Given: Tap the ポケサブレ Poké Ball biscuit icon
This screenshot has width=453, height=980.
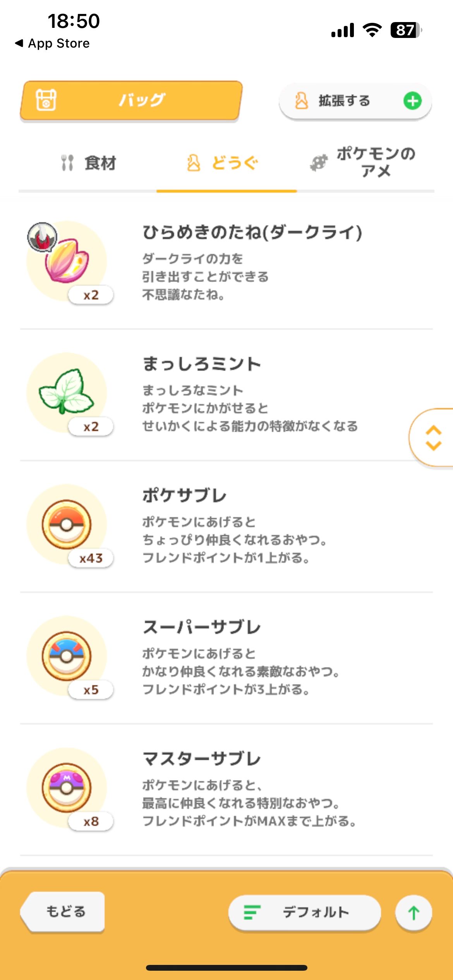Looking at the screenshot, I should pyautogui.click(x=67, y=524).
